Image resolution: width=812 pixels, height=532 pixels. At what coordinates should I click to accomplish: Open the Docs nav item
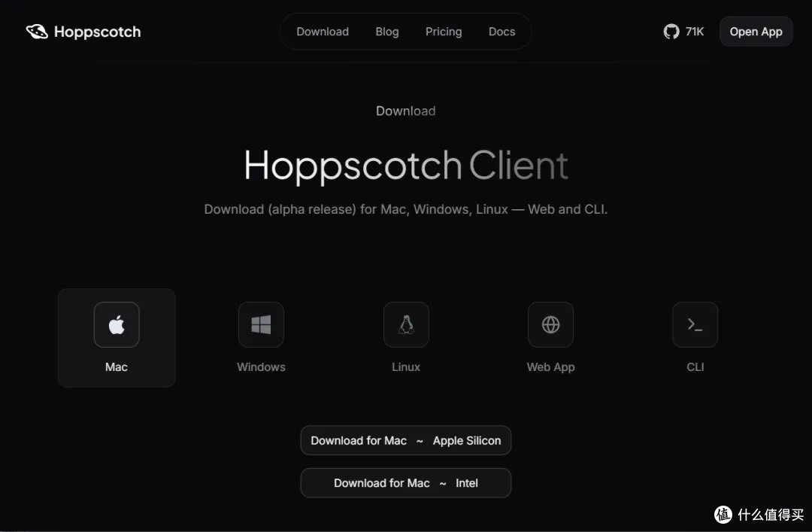[501, 32]
